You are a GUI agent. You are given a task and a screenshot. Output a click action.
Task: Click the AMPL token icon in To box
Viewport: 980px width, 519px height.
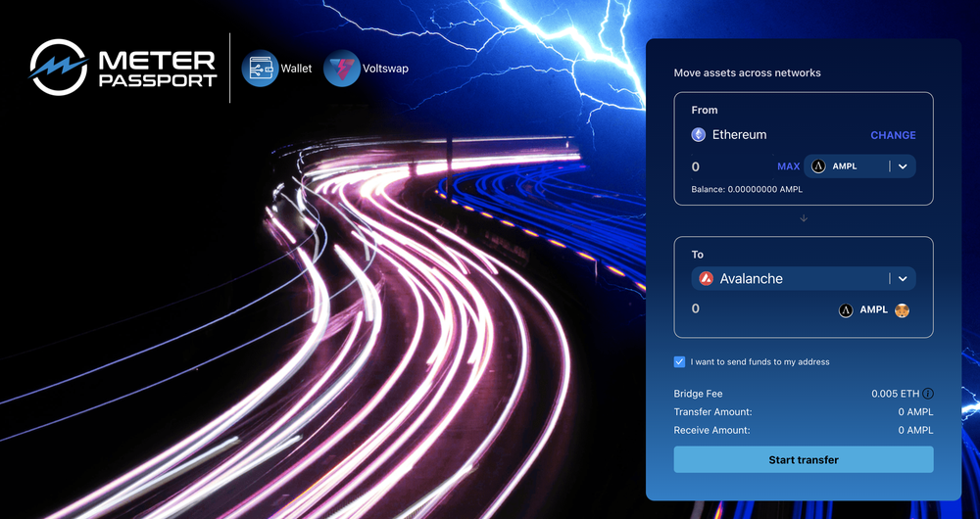846,310
